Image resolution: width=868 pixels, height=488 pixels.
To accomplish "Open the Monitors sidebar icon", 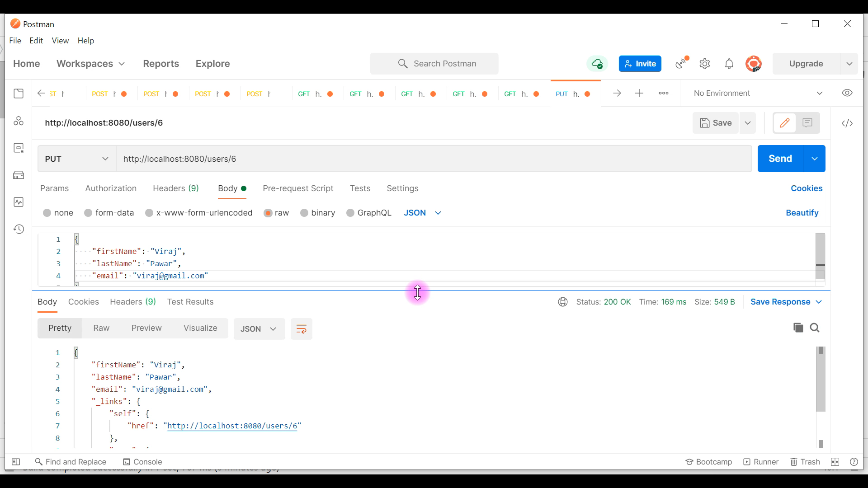I will point(19,202).
